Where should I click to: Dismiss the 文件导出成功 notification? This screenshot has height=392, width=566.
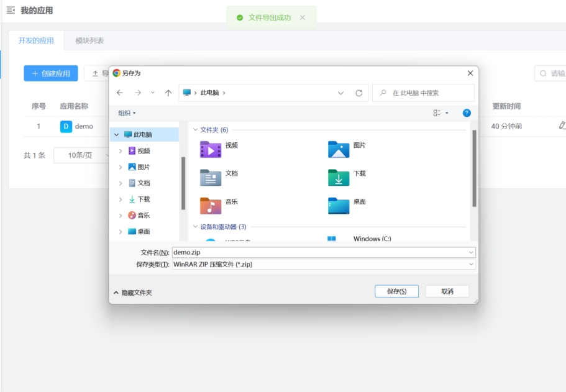[303, 17]
